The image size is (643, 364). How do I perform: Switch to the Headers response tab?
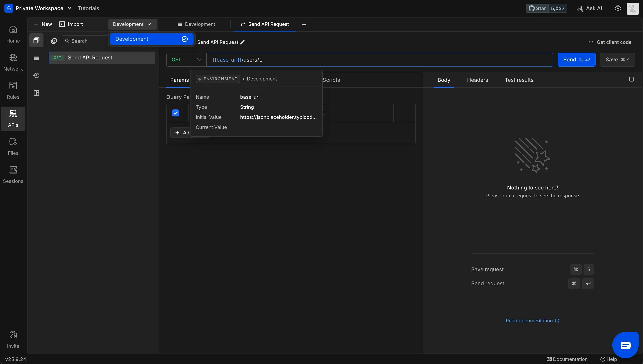tap(477, 80)
